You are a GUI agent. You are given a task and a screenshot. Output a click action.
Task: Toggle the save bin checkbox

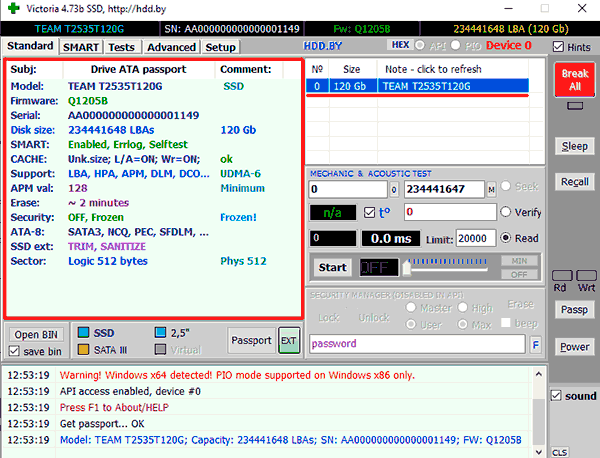pos(14,351)
